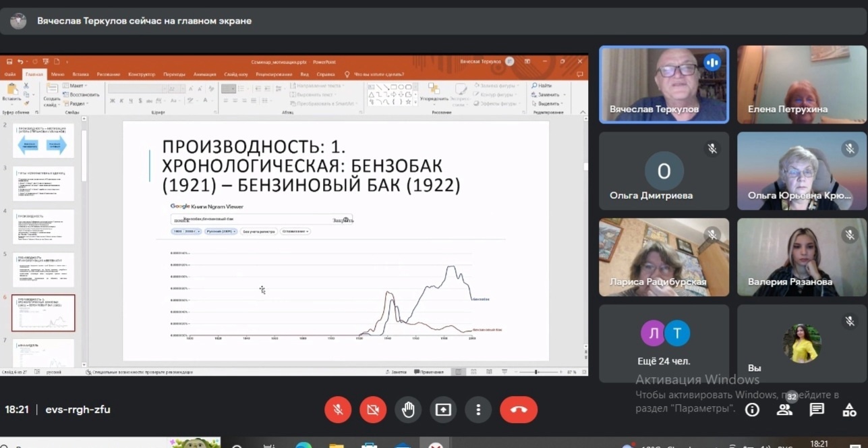Expand the Выделить dropdown
The image size is (868, 448).
pyautogui.click(x=546, y=103)
